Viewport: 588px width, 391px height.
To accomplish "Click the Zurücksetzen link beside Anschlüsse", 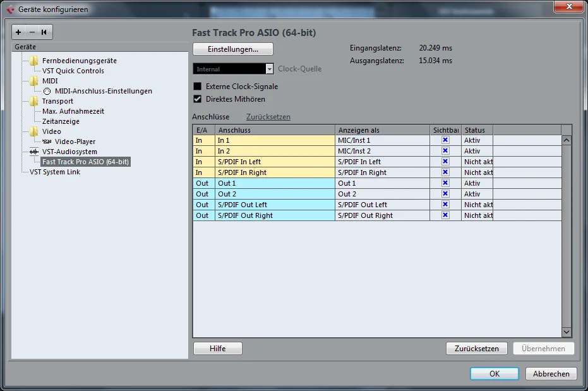I will (268, 117).
